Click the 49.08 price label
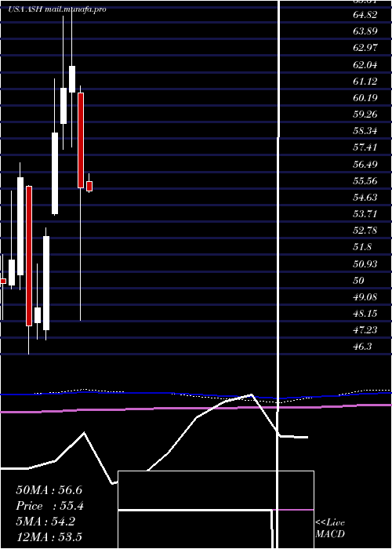Screen dimensions: 392x549 (365, 297)
